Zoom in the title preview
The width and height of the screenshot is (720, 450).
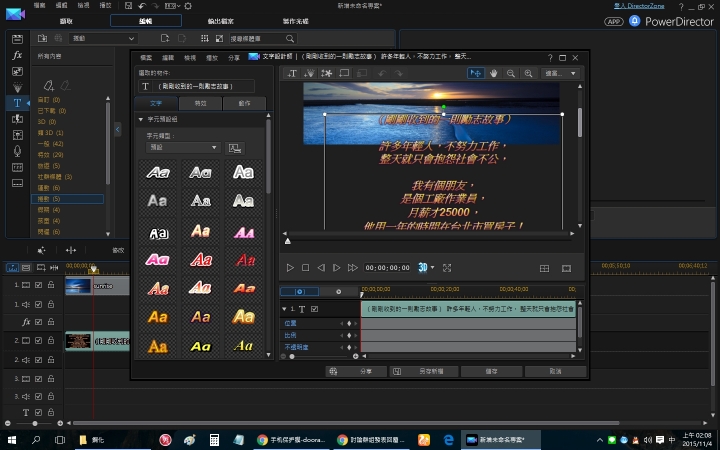click(528, 73)
